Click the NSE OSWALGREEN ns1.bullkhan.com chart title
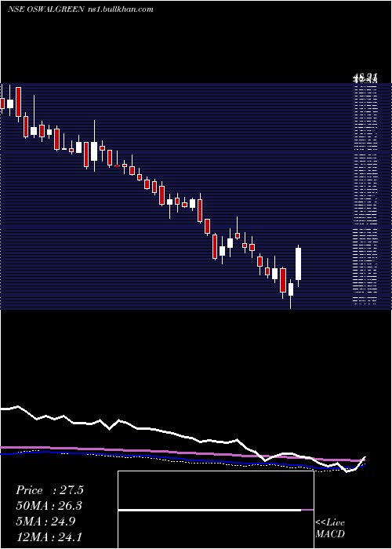The width and height of the screenshot is (392, 549). click(x=81, y=9)
